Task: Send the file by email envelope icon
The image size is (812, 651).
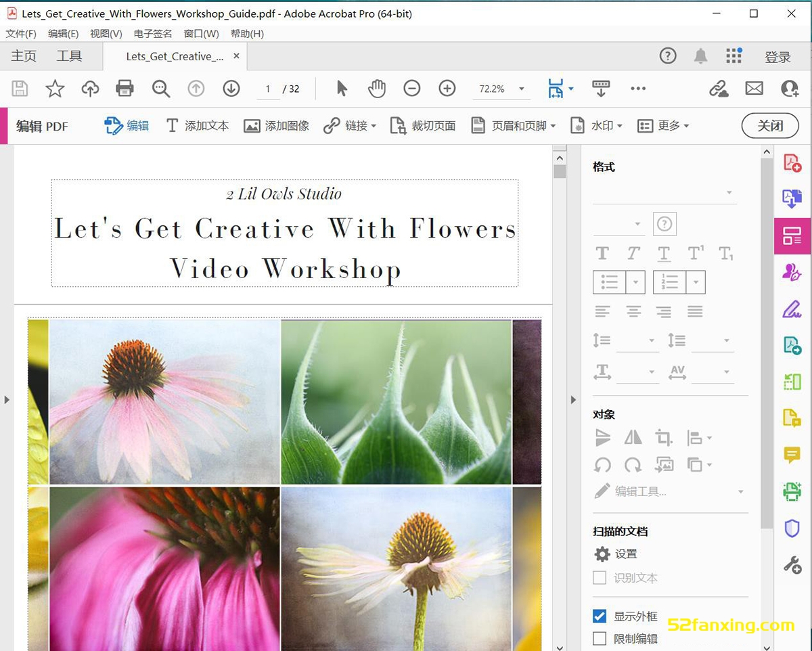Action: pyautogui.click(x=754, y=89)
